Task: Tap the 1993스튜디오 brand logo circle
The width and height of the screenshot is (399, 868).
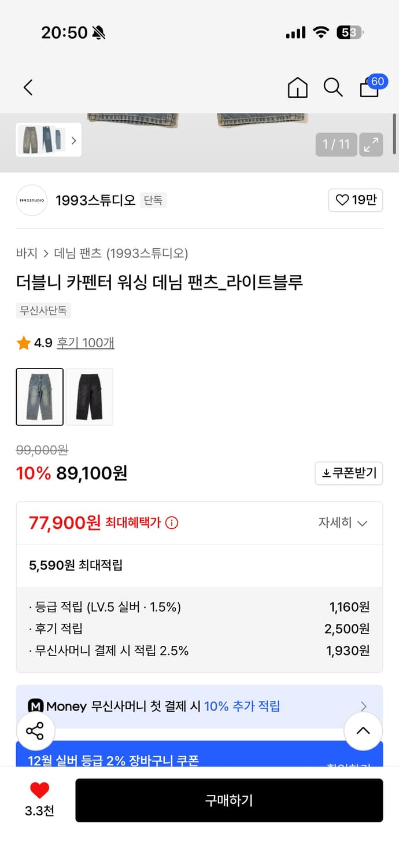Action: pyautogui.click(x=31, y=200)
